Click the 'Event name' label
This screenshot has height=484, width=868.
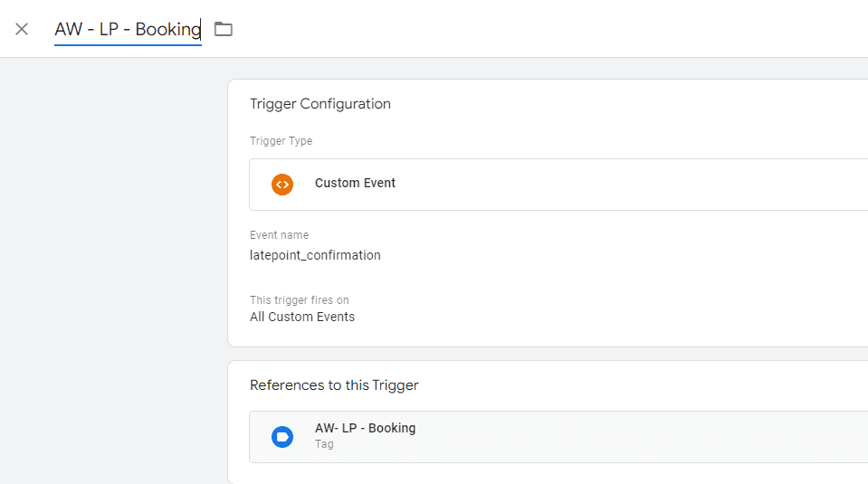point(279,235)
